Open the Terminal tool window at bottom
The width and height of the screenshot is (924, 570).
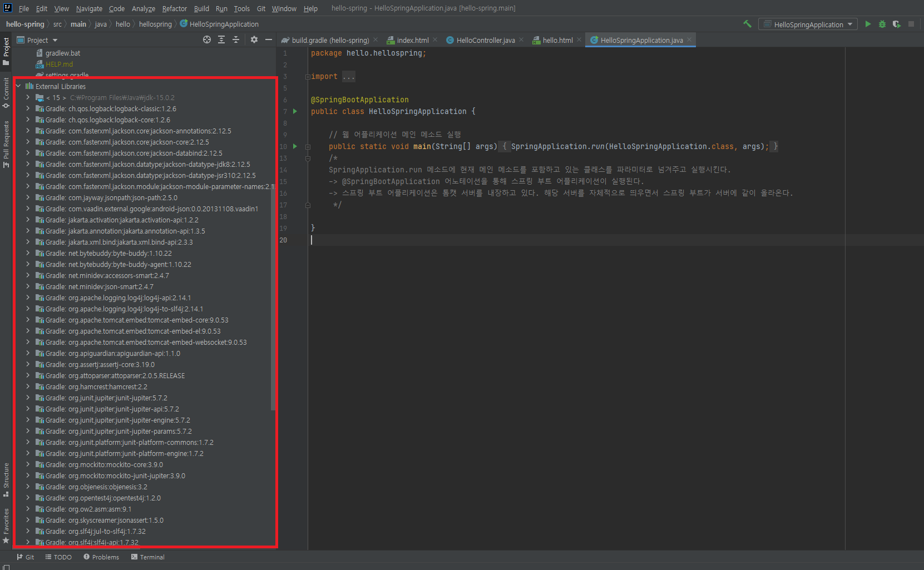[148, 557]
